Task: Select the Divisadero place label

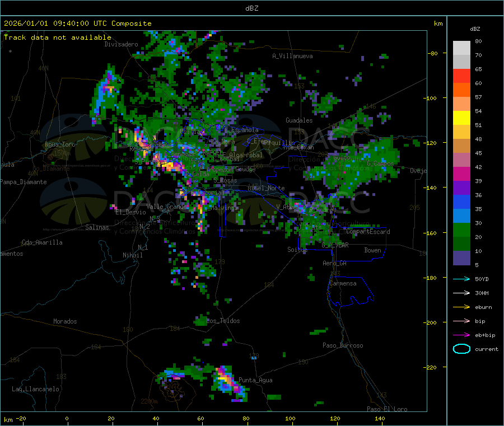Action: [121, 44]
